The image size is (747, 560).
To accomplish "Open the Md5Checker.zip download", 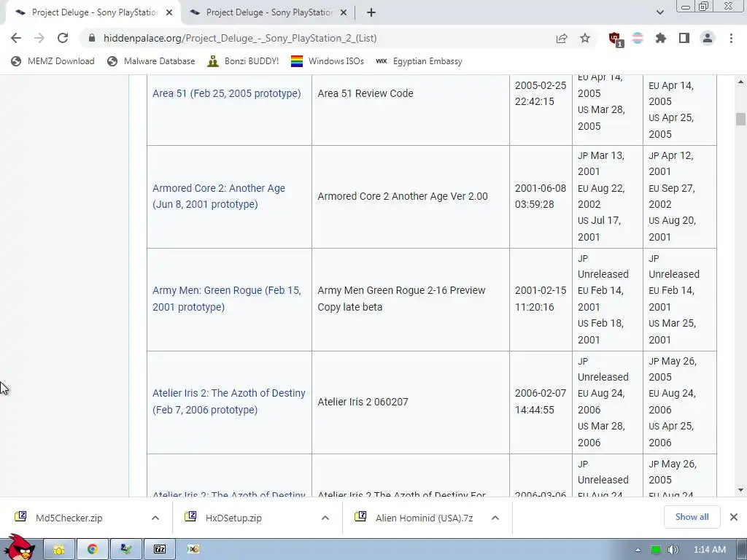I will pos(69,518).
